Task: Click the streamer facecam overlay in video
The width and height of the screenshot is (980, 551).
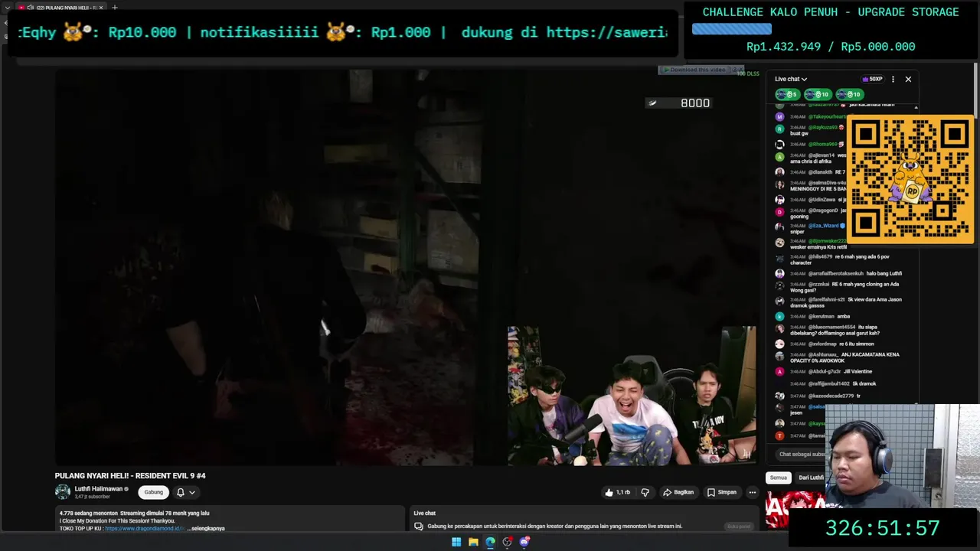Action: tap(632, 396)
